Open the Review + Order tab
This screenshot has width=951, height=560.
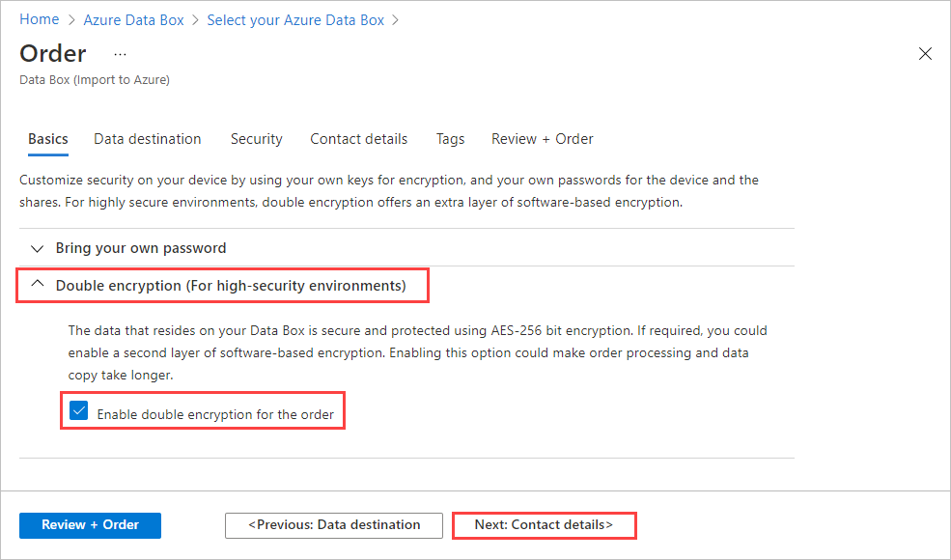542,138
